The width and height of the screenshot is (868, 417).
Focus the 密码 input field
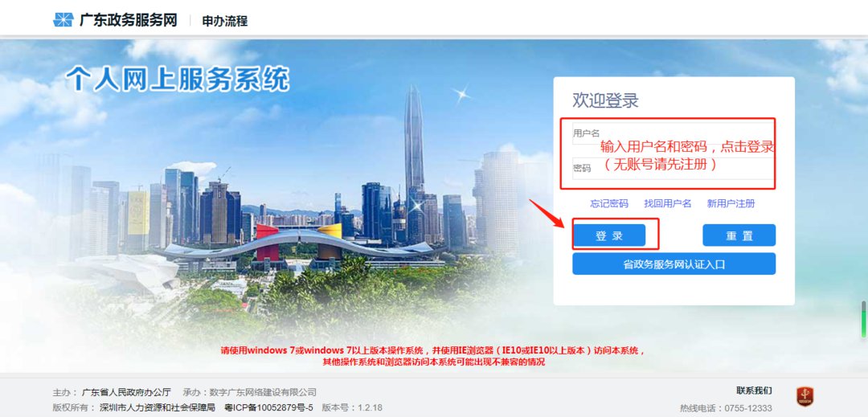673,168
